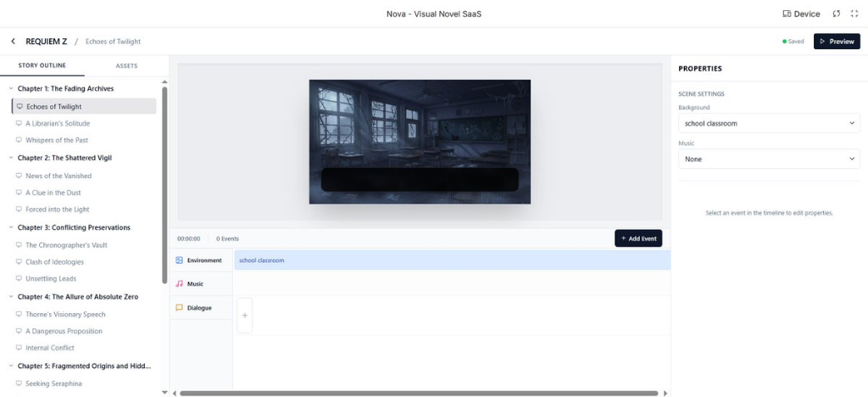Select the Dialogue track label
This screenshot has width=868, height=397.
pos(199,308)
